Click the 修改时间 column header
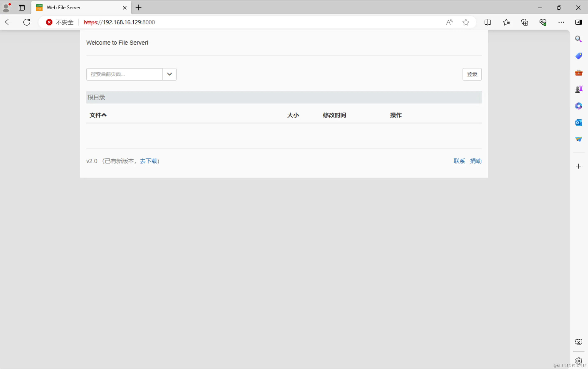 pyautogui.click(x=334, y=115)
